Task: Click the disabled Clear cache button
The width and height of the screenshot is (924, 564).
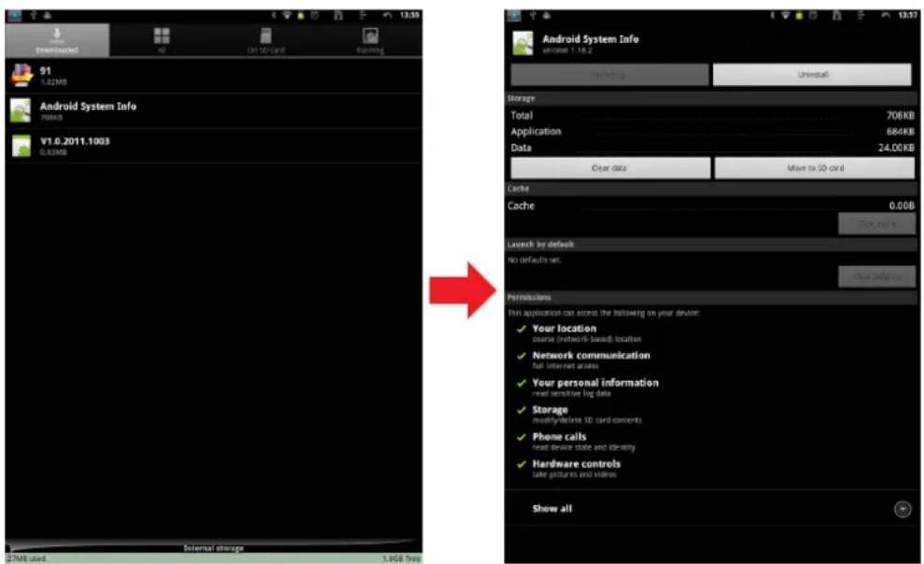Action: pos(876,224)
